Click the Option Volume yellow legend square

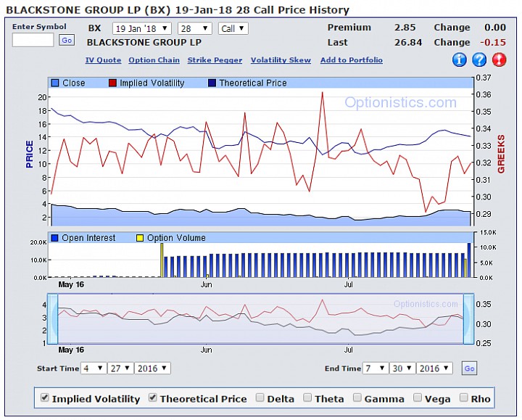pyautogui.click(x=140, y=238)
